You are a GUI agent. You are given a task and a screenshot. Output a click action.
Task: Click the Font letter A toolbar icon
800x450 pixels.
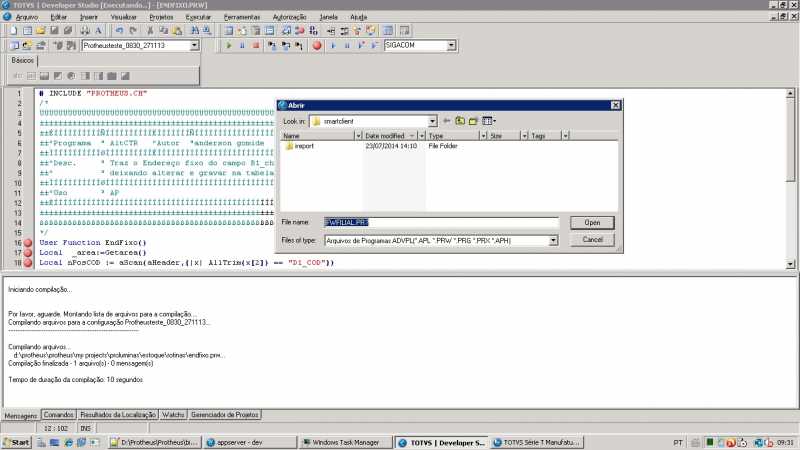pyautogui.click(x=98, y=31)
